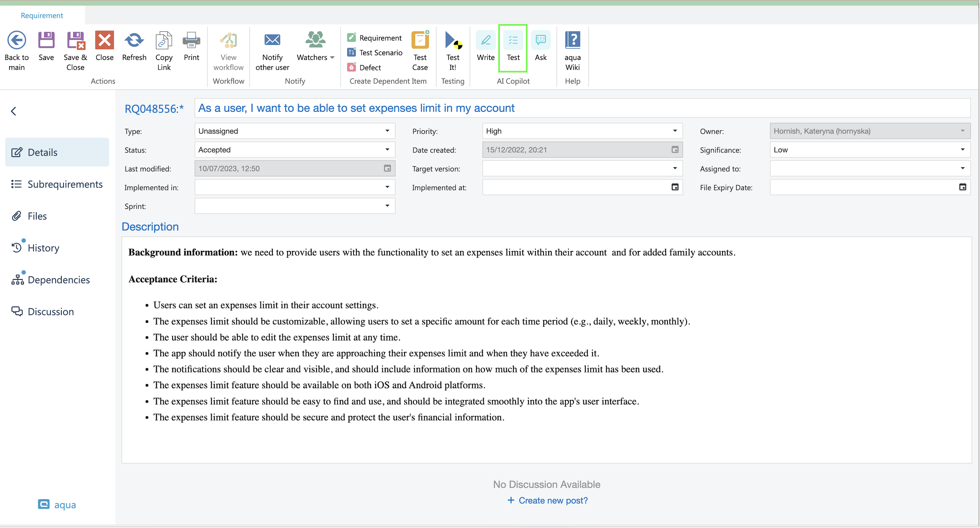Viewport: 980px width, 528px height.
Task: Open Notify other user
Action: coord(272,40)
